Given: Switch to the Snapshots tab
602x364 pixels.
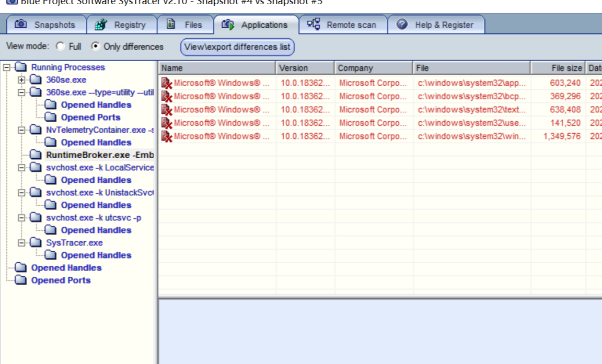Looking at the screenshot, I should (x=46, y=25).
